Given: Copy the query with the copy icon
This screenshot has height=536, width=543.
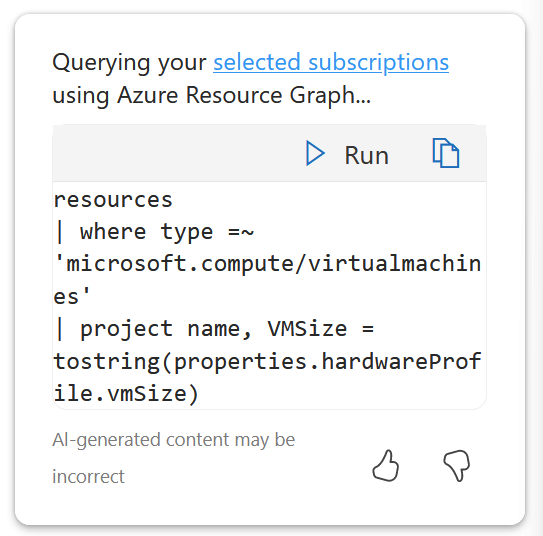Looking at the screenshot, I should tap(446, 153).
